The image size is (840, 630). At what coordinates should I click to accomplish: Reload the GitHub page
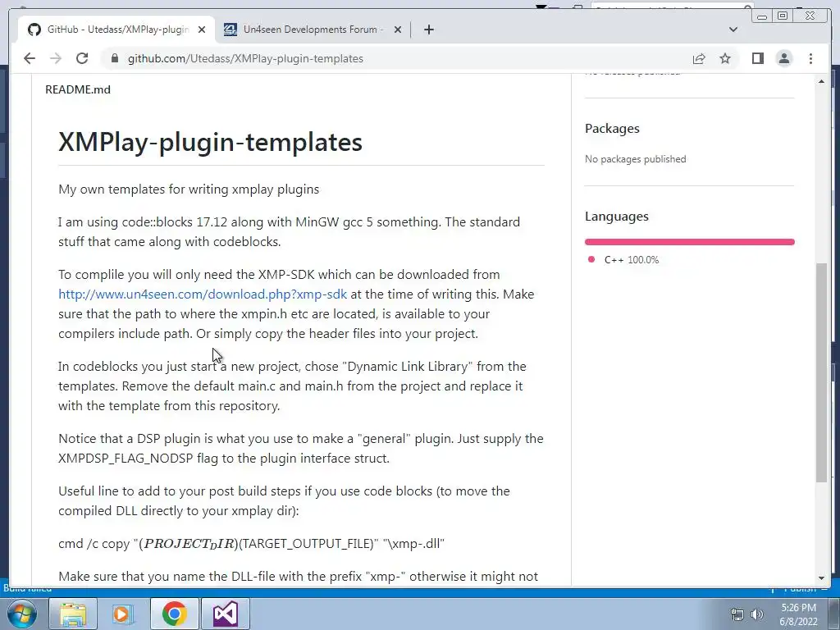tap(82, 58)
